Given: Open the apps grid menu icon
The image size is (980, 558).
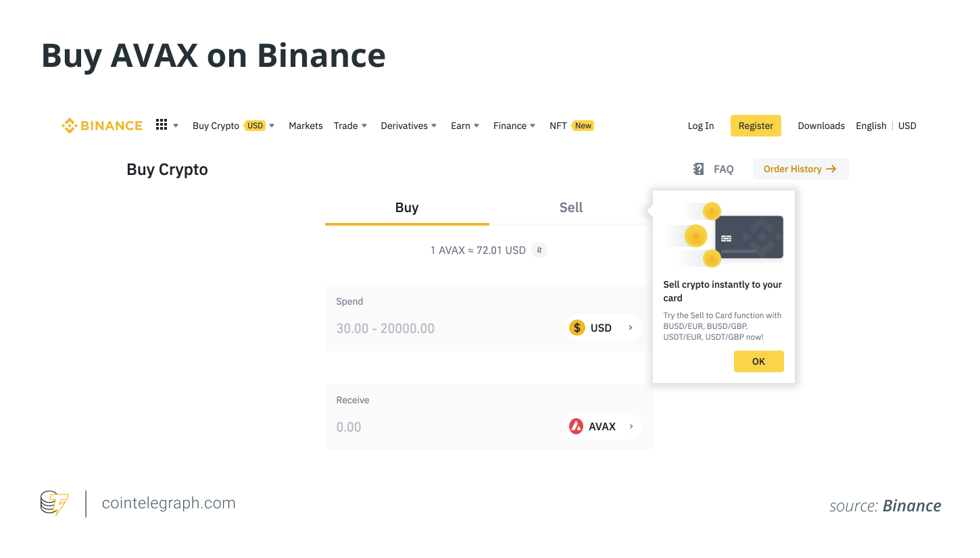Looking at the screenshot, I should (x=162, y=125).
